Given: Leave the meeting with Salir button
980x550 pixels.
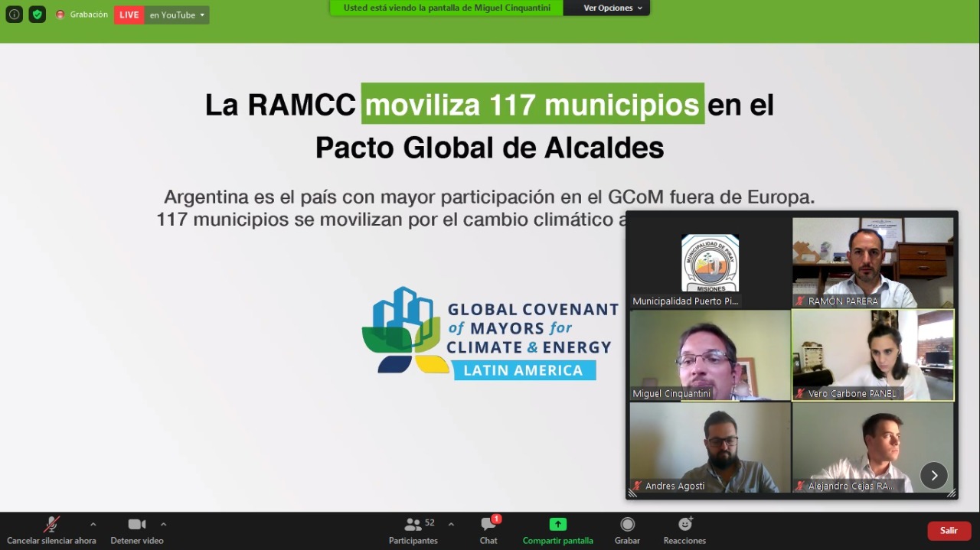Looking at the screenshot, I should coord(949,531).
